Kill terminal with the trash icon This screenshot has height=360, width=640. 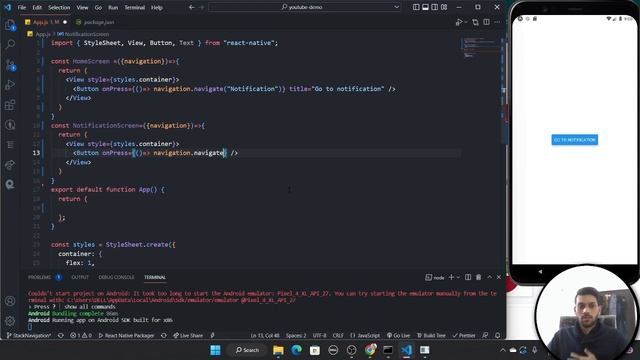478,277
